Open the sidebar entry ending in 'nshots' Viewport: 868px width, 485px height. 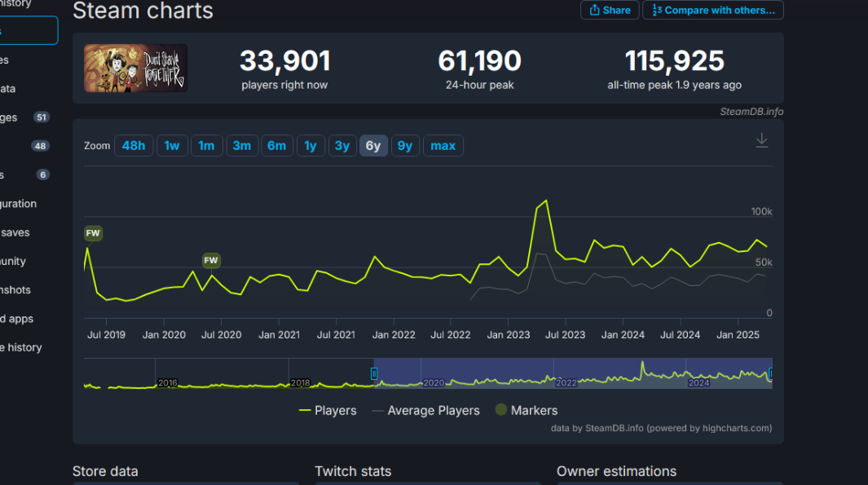[x=15, y=290]
